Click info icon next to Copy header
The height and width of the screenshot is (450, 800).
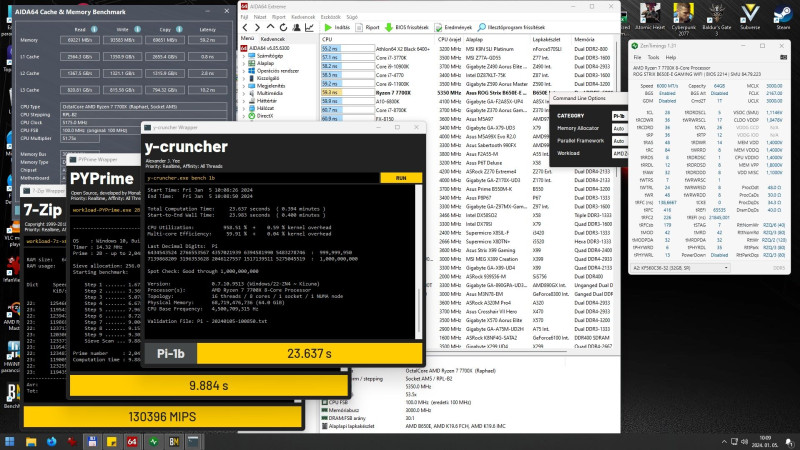coord(179,30)
